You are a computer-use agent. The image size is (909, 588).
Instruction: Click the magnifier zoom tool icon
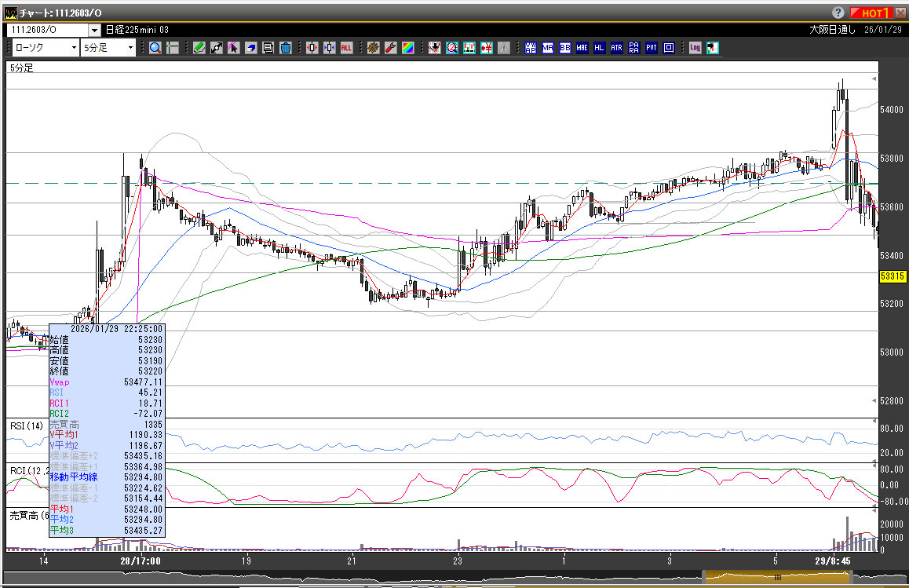[155, 48]
